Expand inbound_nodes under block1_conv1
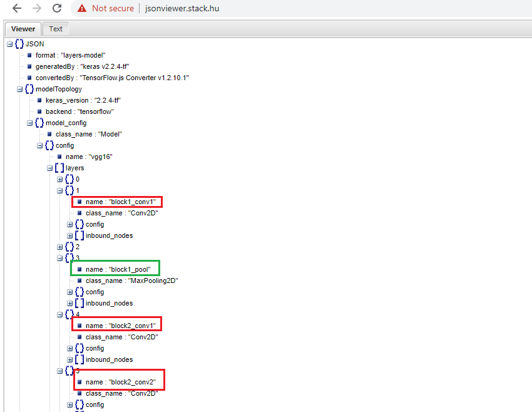The image size is (532, 412). [x=69, y=235]
